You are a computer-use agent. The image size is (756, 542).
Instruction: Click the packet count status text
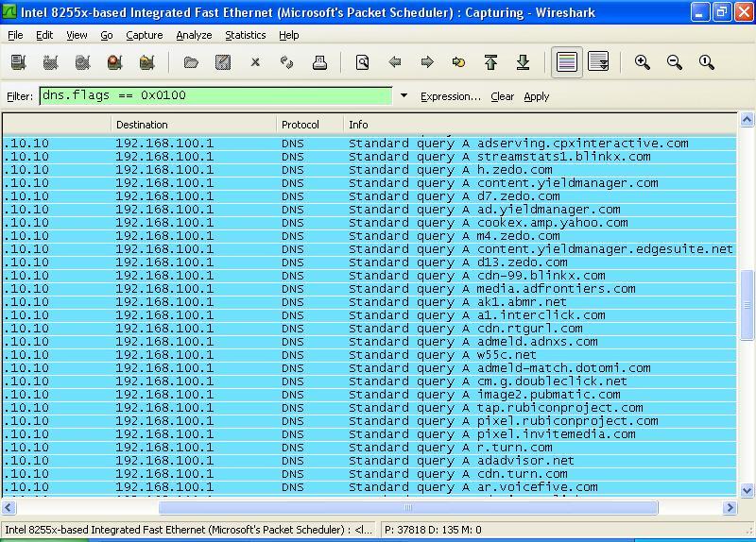point(433,530)
